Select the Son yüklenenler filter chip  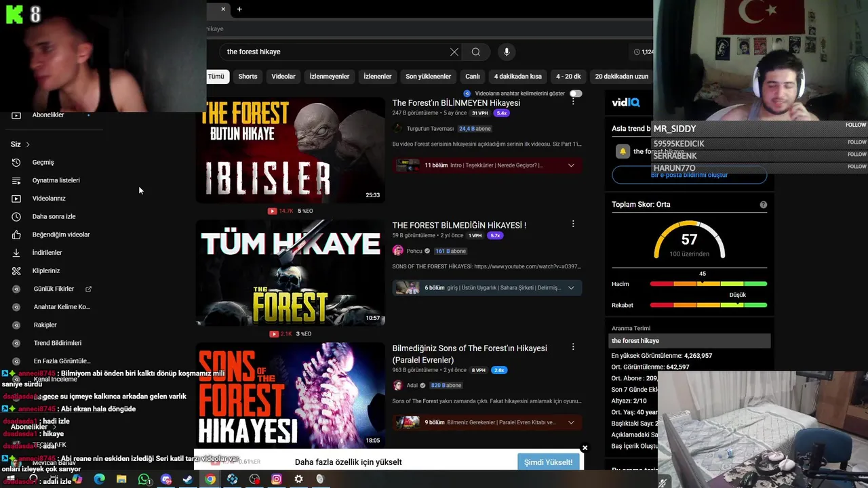point(429,77)
